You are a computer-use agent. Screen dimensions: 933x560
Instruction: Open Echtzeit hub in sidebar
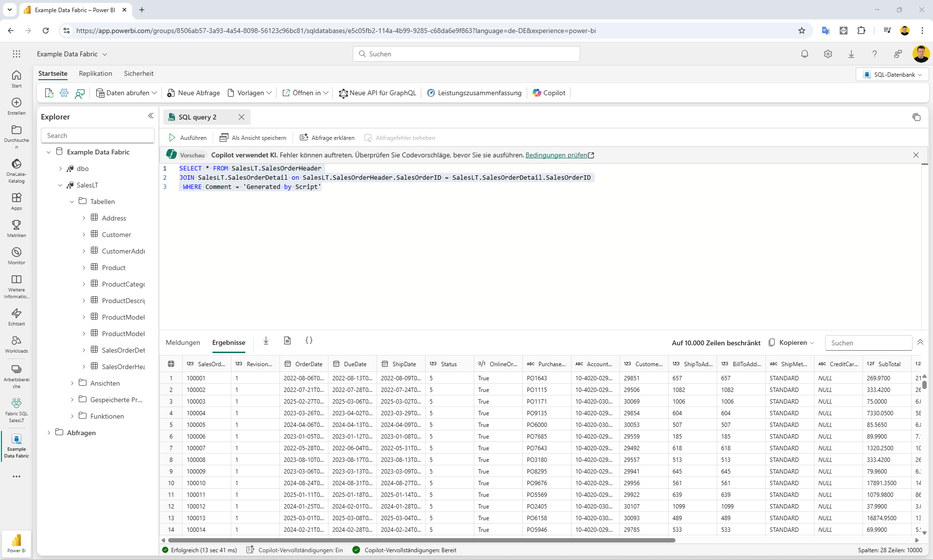point(17,317)
